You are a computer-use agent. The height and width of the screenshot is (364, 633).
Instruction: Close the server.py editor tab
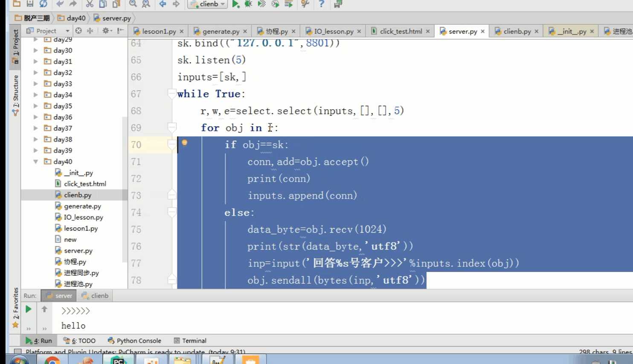click(482, 31)
